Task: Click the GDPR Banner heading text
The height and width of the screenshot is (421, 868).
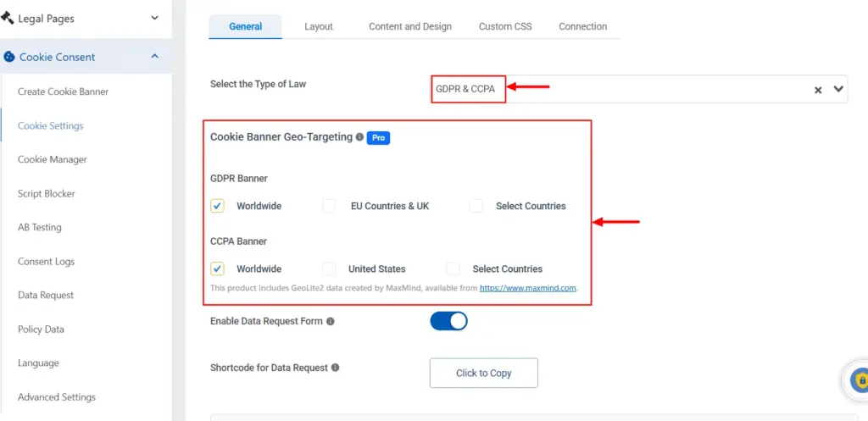Action: 239,178
